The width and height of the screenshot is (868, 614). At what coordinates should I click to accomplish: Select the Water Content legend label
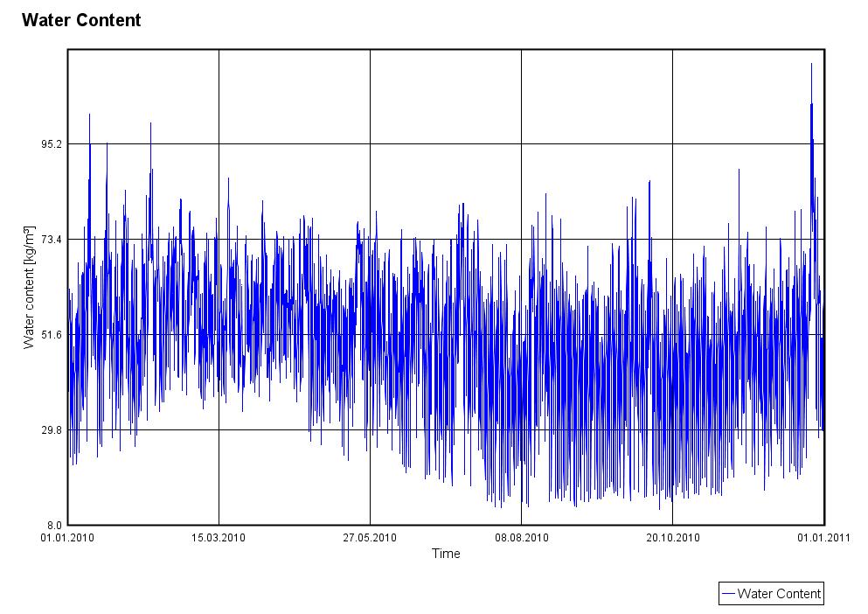tap(779, 594)
